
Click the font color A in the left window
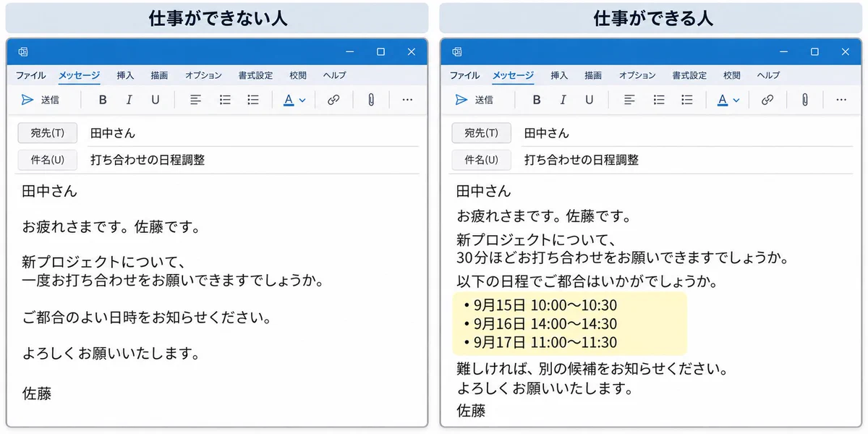point(289,100)
